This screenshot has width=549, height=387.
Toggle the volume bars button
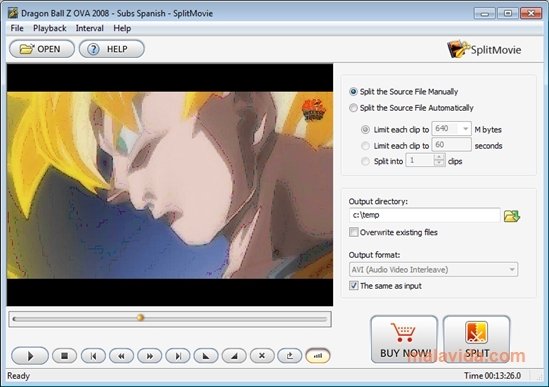(x=318, y=356)
